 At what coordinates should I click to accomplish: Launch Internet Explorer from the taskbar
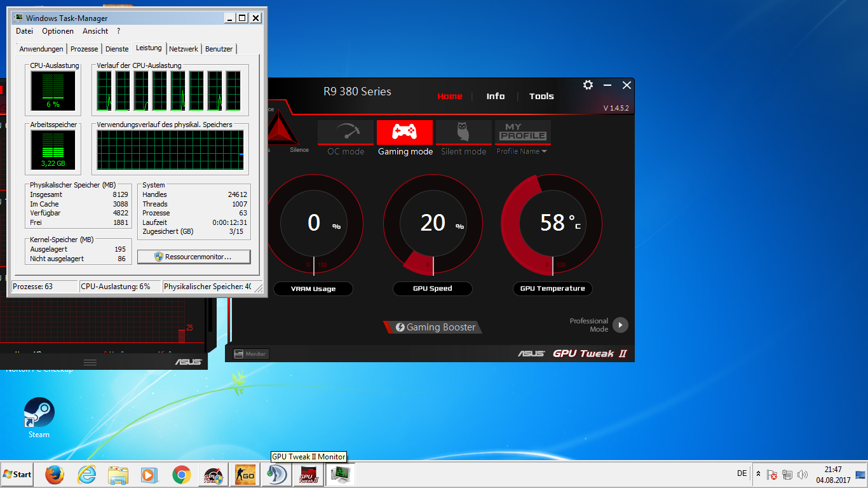(x=87, y=475)
